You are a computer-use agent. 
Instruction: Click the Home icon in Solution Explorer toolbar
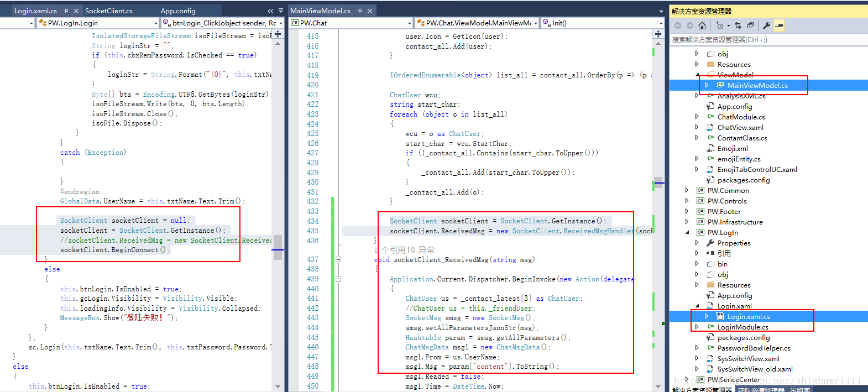(702, 25)
